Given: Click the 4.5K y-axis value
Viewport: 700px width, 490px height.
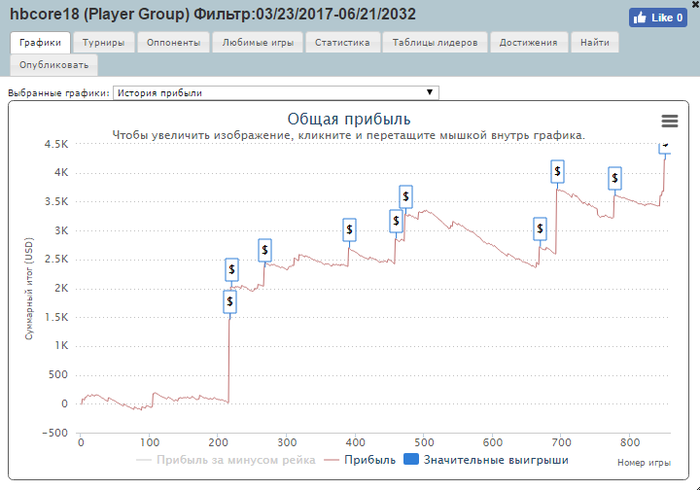Looking at the screenshot, I should point(56,144).
